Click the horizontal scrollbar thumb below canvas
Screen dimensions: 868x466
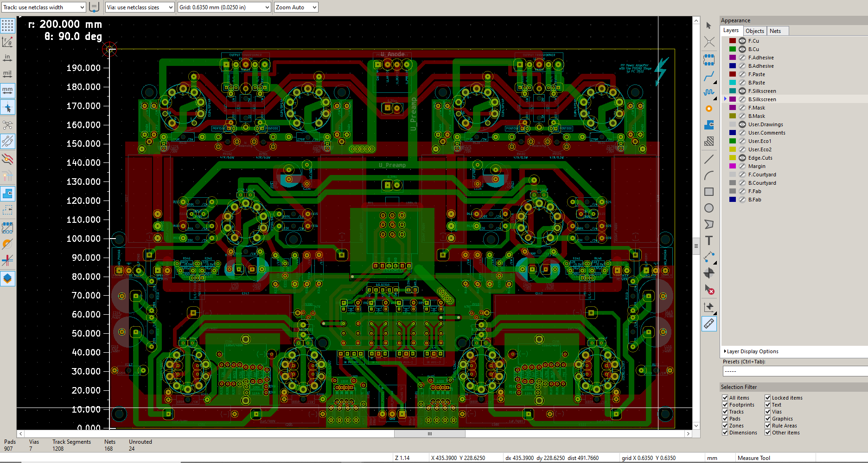click(430, 434)
